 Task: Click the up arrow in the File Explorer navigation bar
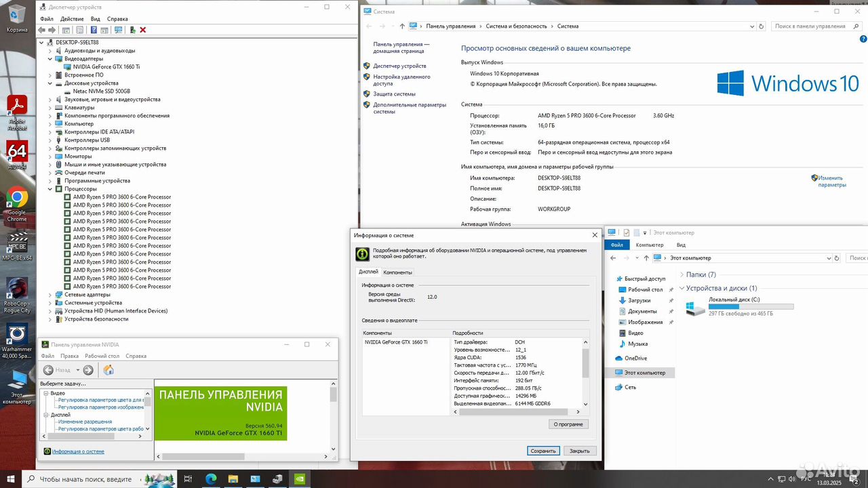click(x=645, y=258)
